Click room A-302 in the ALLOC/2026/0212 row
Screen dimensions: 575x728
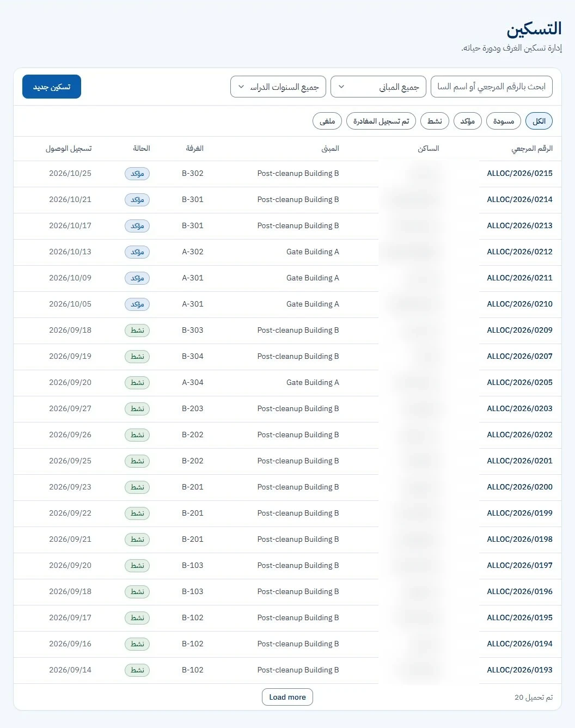(193, 252)
